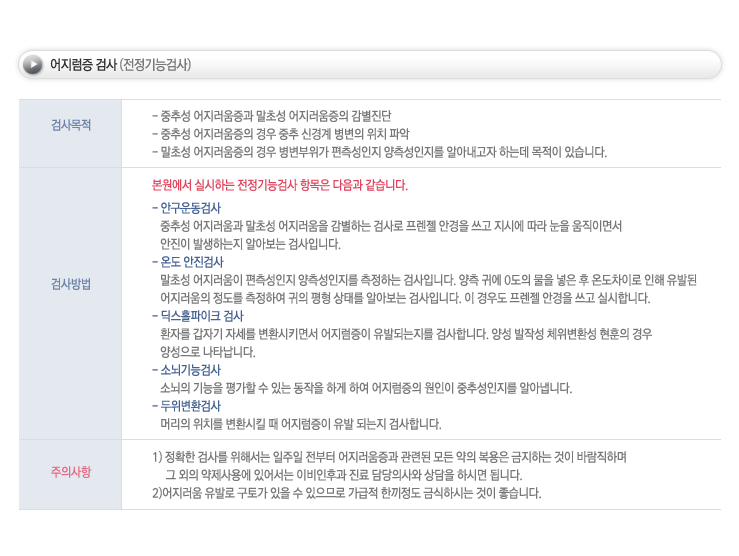The height and width of the screenshot is (556, 739).
Task: Click the line about 양측 귀에 0도의 물을 넣은 후
Action: pyautogui.click(x=428, y=280)
